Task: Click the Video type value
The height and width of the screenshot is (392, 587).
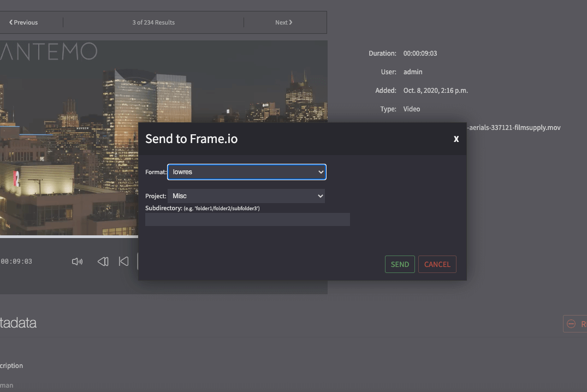Action: click(x=412, y=109)
